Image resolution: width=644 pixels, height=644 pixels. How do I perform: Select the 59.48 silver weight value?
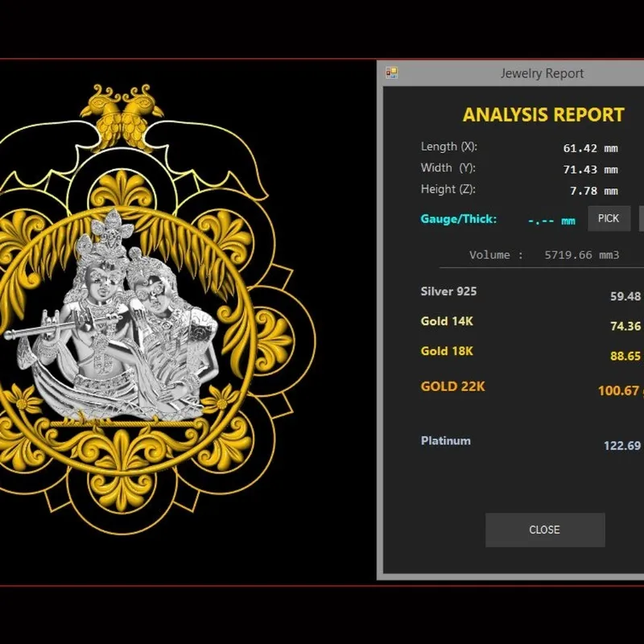click(625, 296)
